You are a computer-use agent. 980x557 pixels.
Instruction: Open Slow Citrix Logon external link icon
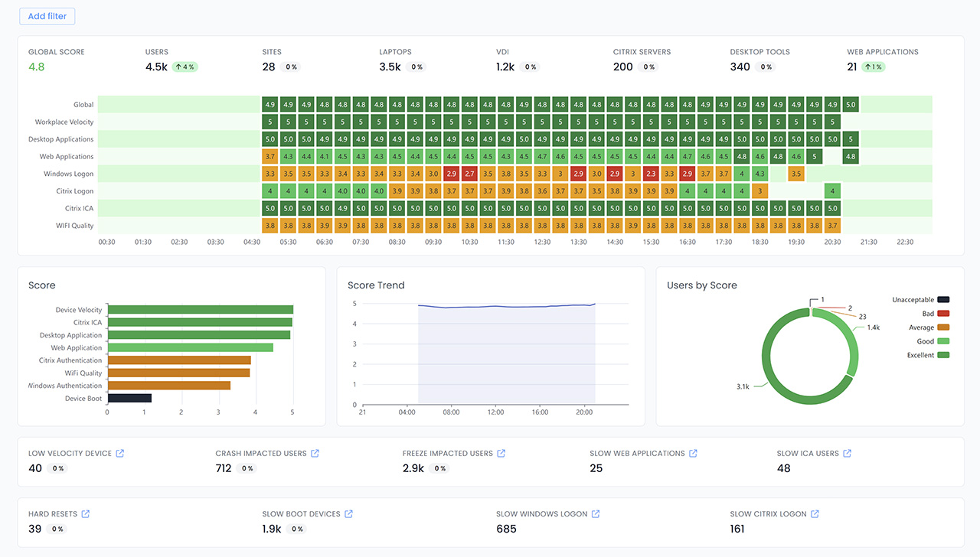[x=815, y=514]
